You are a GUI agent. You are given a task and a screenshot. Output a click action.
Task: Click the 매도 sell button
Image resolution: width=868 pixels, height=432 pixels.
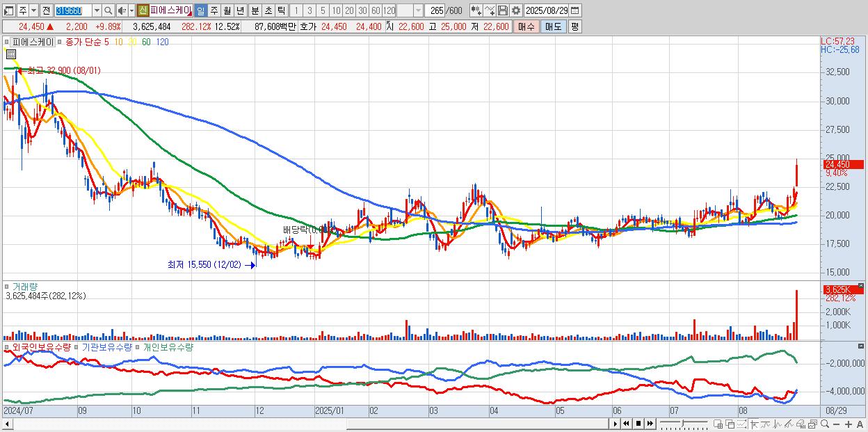[x=553, y=26]
